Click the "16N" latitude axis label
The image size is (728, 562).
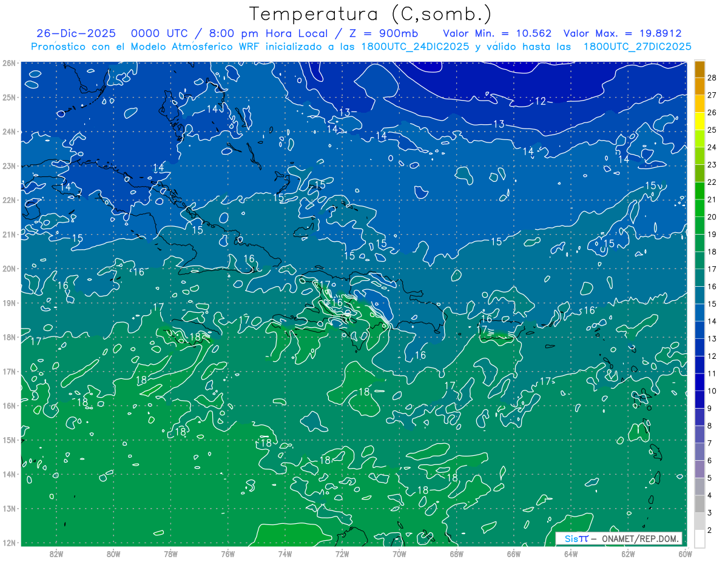[x=8, y=406]
